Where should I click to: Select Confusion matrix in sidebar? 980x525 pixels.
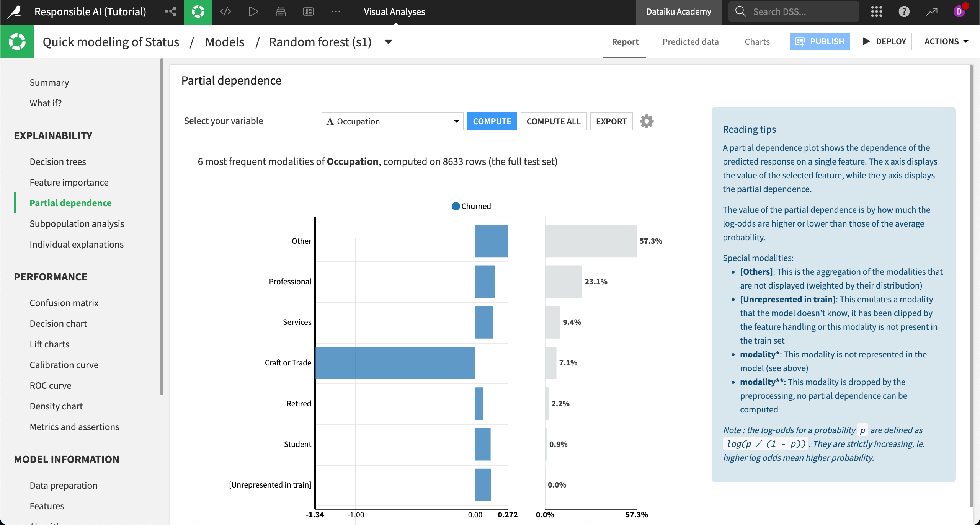(x=64, y=303)
